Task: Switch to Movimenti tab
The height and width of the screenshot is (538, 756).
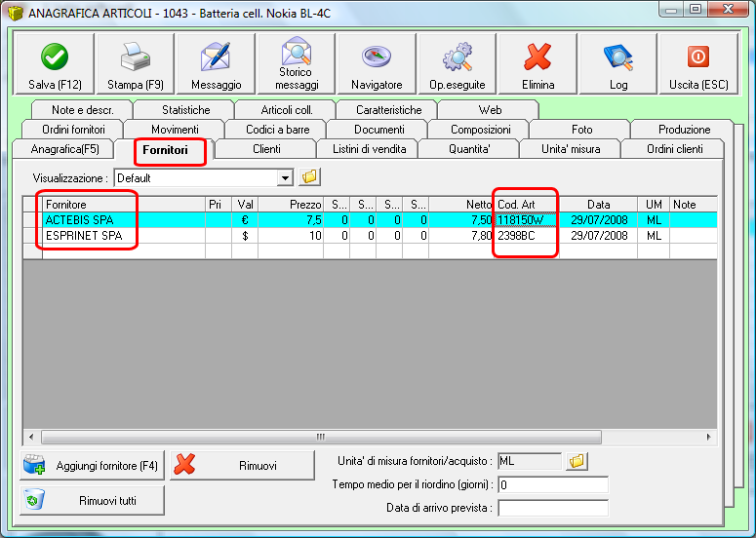Action: pyautogui.click(x=175, y=129)
